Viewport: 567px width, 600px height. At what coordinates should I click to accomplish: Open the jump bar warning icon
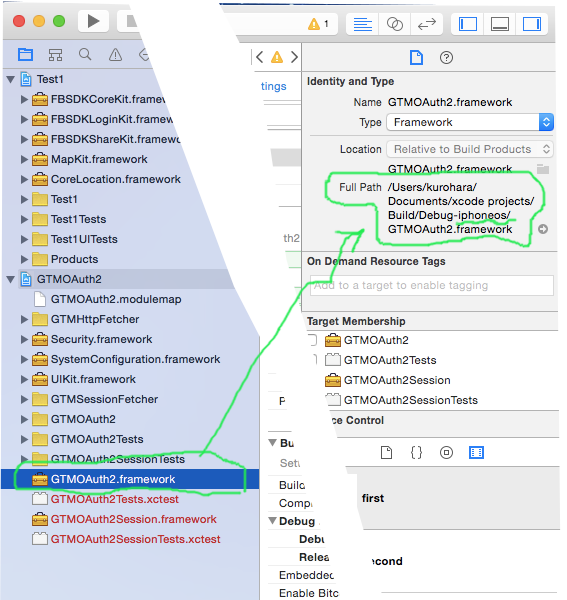(x=277, y=57)
